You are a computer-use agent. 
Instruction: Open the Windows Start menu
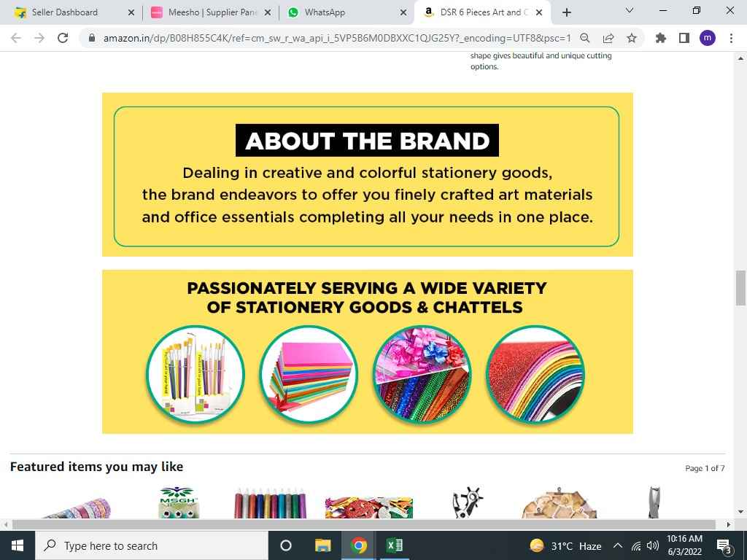point(18,545)
